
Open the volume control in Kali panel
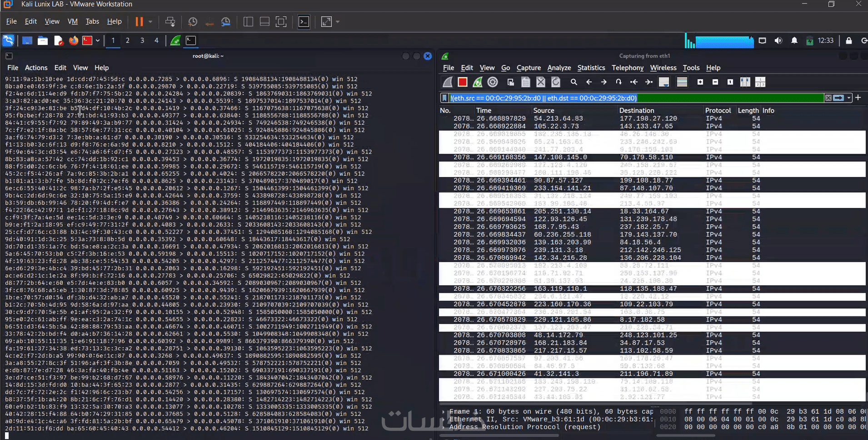778,40
